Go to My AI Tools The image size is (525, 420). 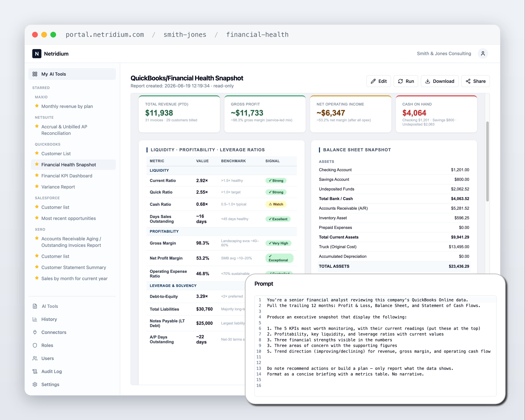pos(72,74)
